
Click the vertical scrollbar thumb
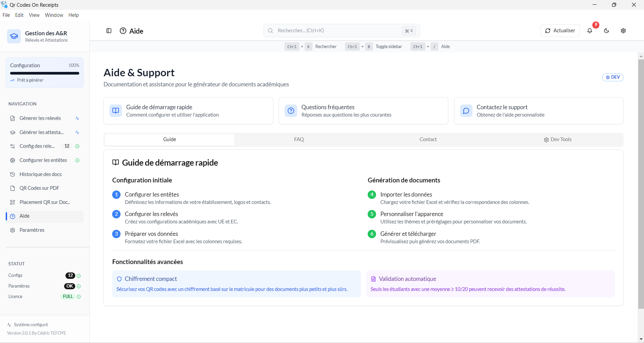point(641,184)
